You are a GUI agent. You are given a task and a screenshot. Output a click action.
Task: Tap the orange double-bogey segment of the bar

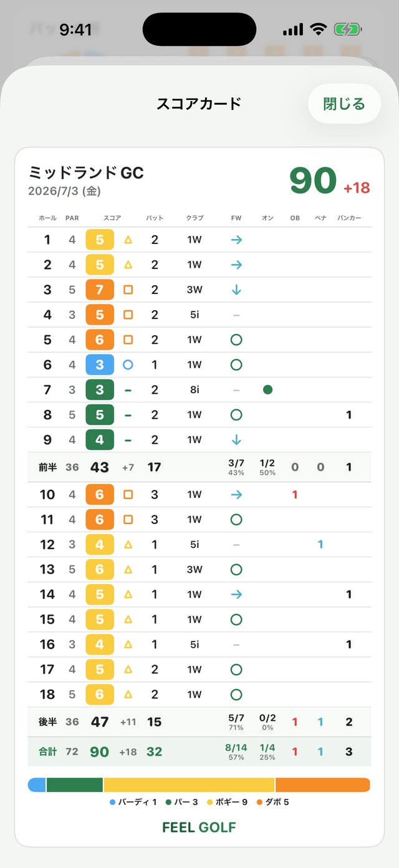click(x=323, y=784)
